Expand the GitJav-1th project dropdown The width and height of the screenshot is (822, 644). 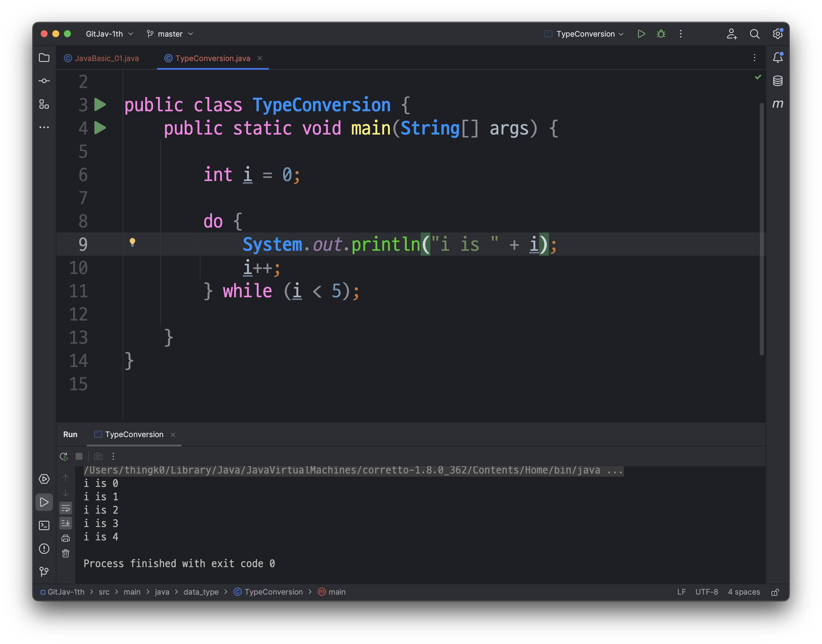(109, 34)
